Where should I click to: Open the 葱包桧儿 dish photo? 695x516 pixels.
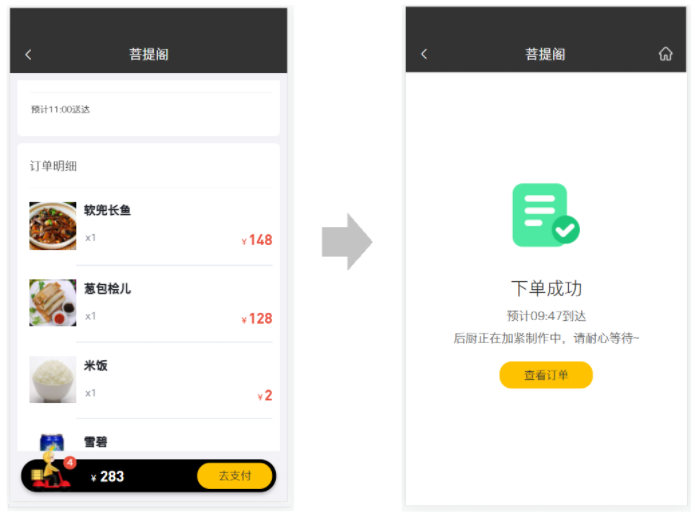tap(53, 303)
